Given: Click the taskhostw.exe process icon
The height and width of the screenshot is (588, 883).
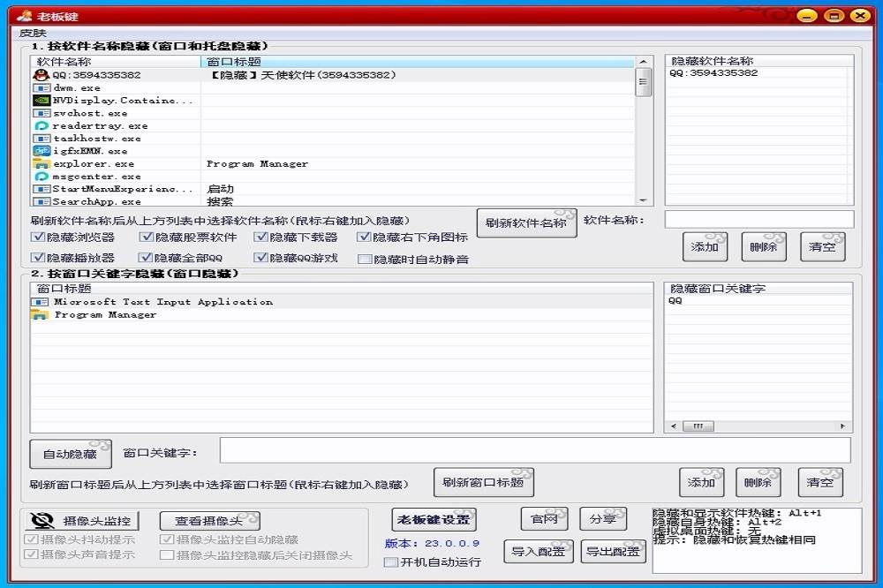Looking at the screenshot, I should point(42,139).
